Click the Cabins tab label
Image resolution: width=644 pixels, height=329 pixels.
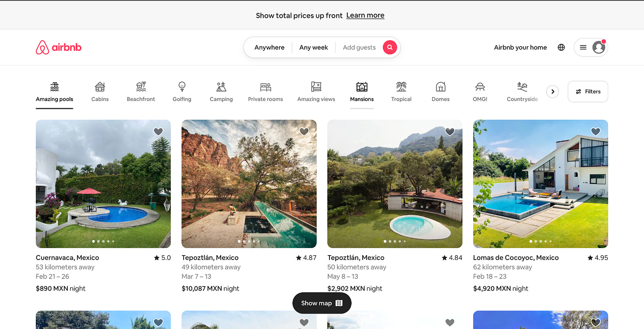click(x=100, y=99)
